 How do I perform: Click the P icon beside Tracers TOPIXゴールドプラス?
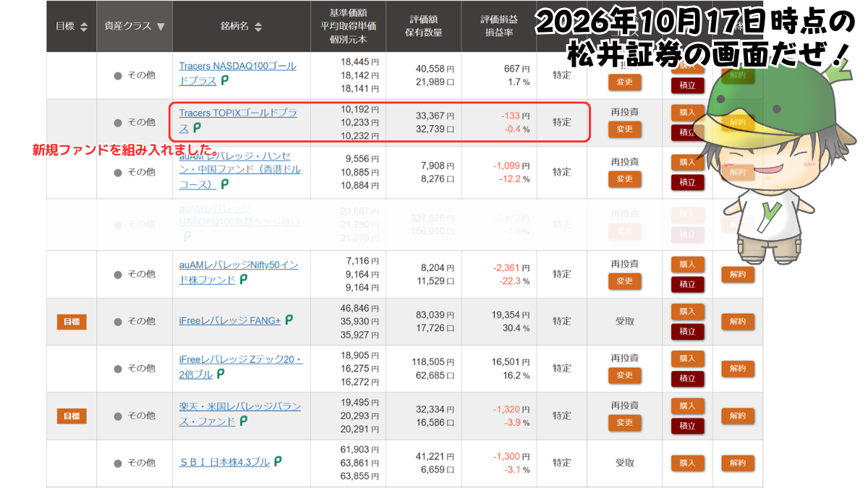click(197, 128)
